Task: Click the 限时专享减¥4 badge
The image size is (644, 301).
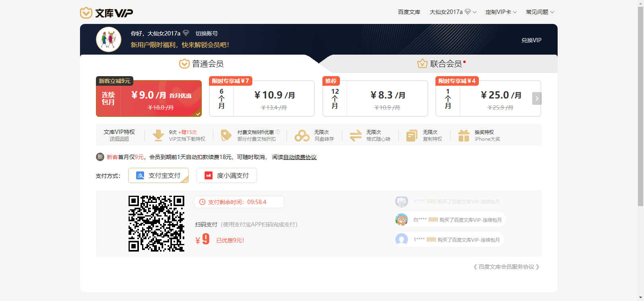Action: point(457,81)
